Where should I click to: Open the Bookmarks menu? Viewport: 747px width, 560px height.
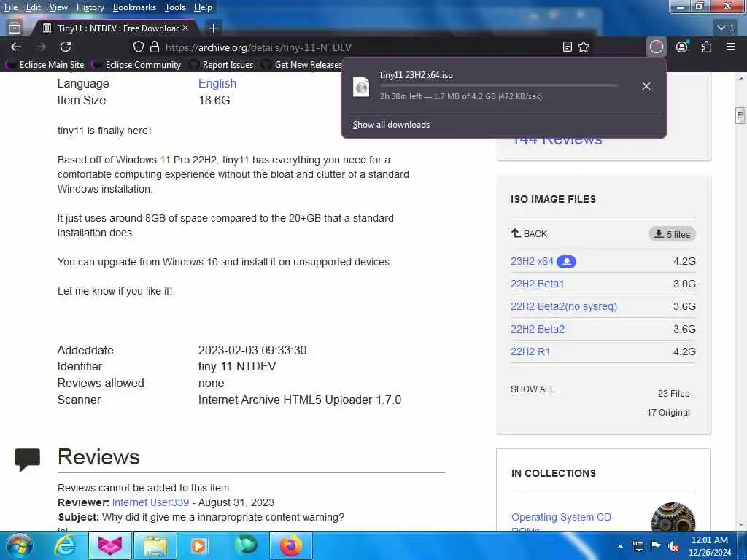(x=134, y=7)
